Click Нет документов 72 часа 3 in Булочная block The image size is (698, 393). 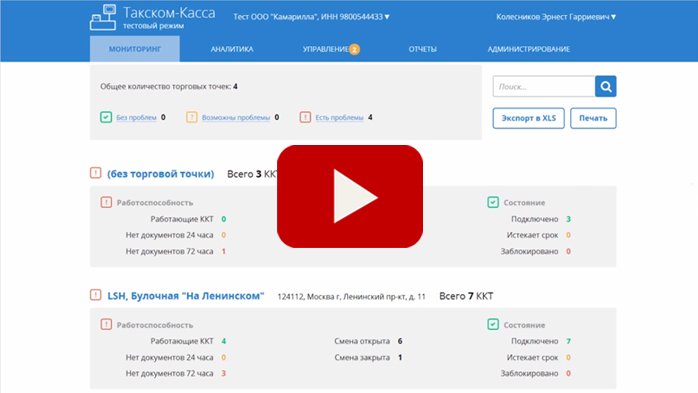pyautogui.click(x=176, y=373)
